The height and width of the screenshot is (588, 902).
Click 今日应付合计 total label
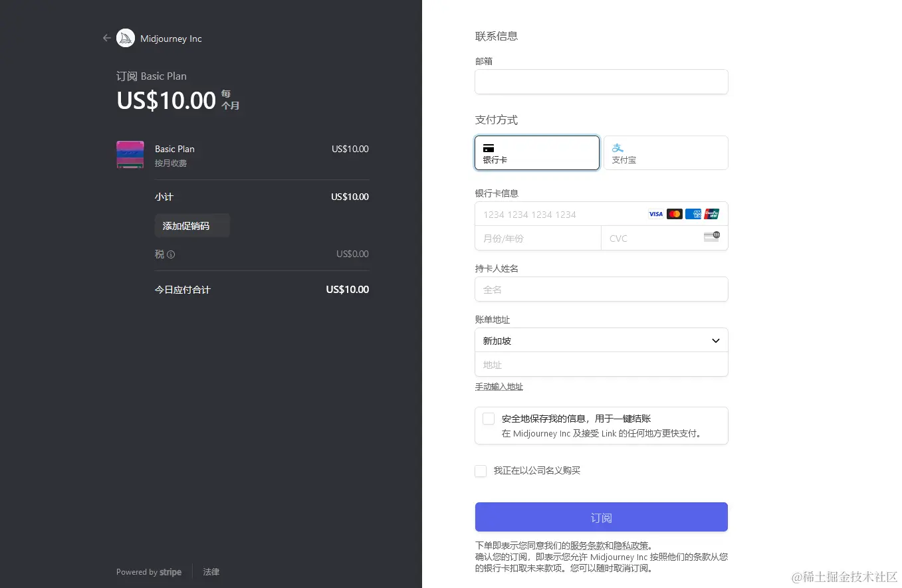(x=183, y=290)
